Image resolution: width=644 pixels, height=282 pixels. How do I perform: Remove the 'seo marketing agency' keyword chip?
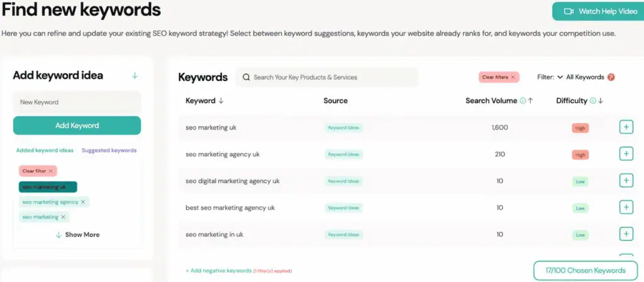83,202
